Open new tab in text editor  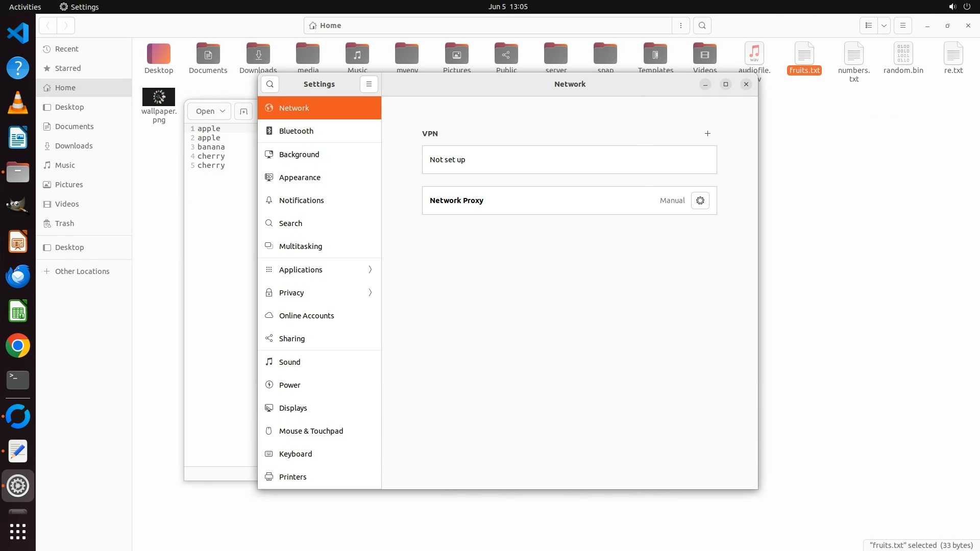[x=243, y=111]
